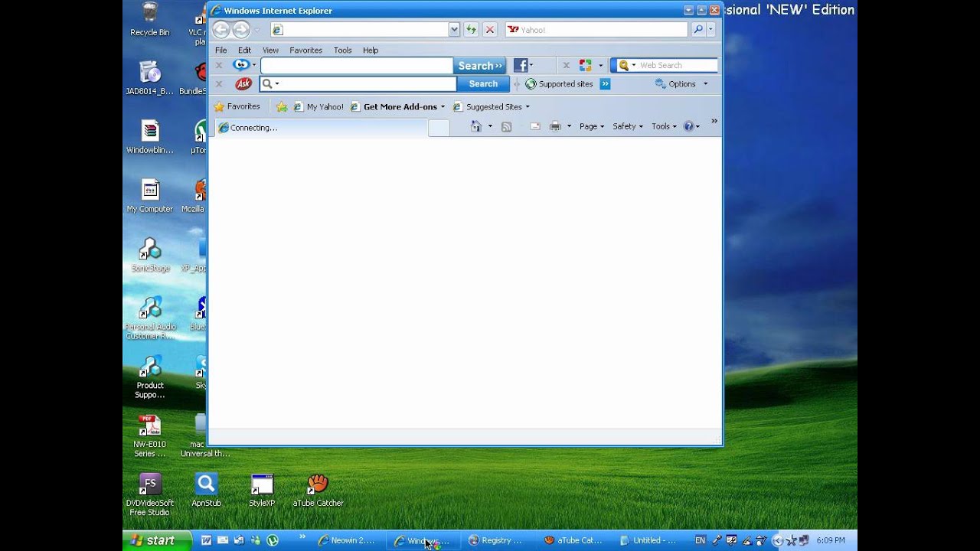Click the X beside the colorful squares icon

[x=566, y=65]
